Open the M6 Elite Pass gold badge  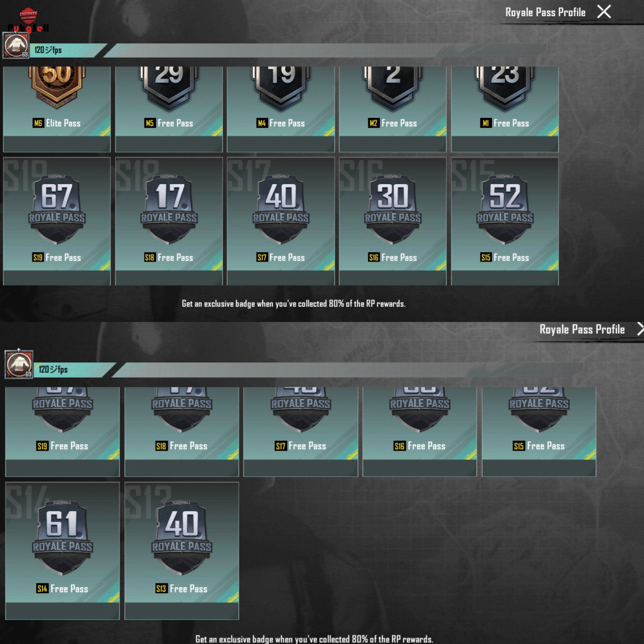[x=57, y=87]
